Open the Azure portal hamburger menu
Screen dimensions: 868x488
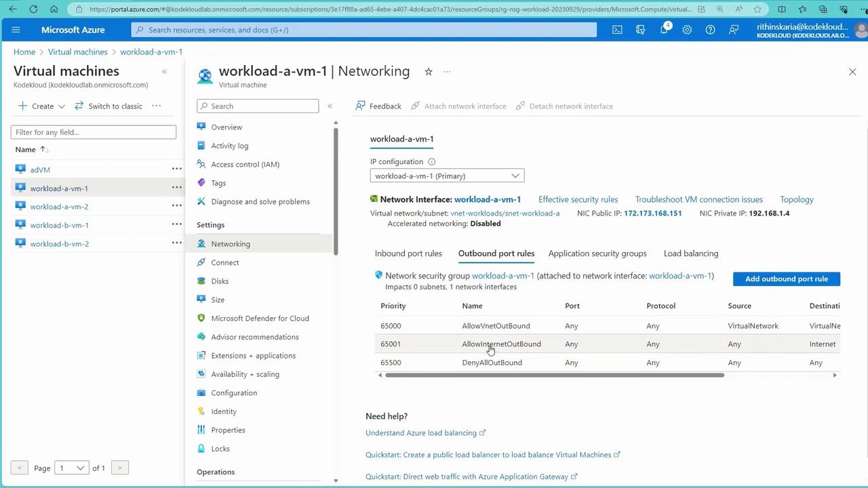(16, 30)
